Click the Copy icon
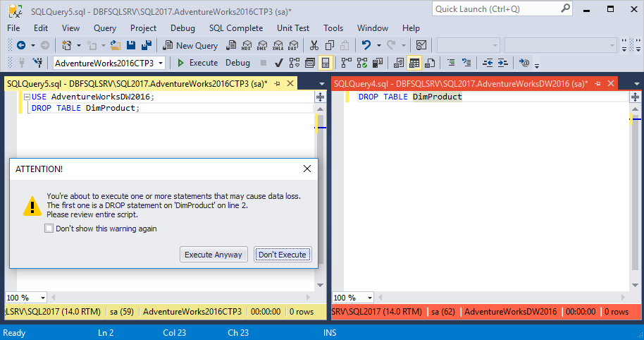The width and height of the screenshot is (644, 340). (x=329, y=45)
